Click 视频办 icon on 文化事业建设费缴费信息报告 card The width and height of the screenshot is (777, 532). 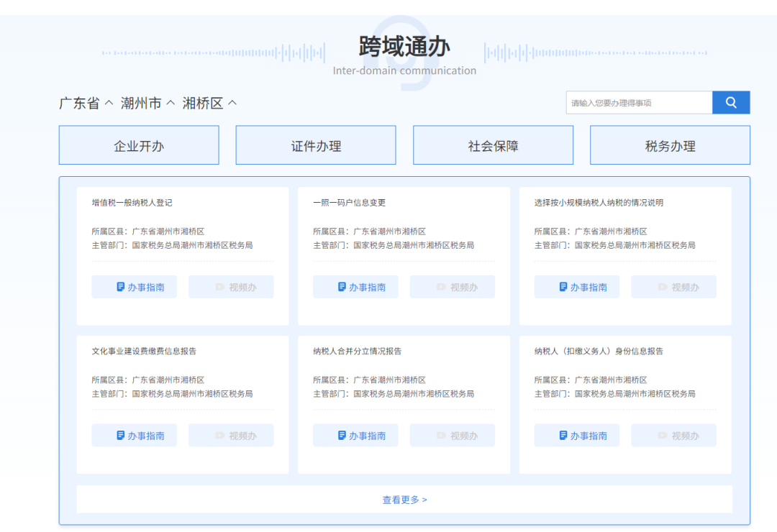click(231, 435)
